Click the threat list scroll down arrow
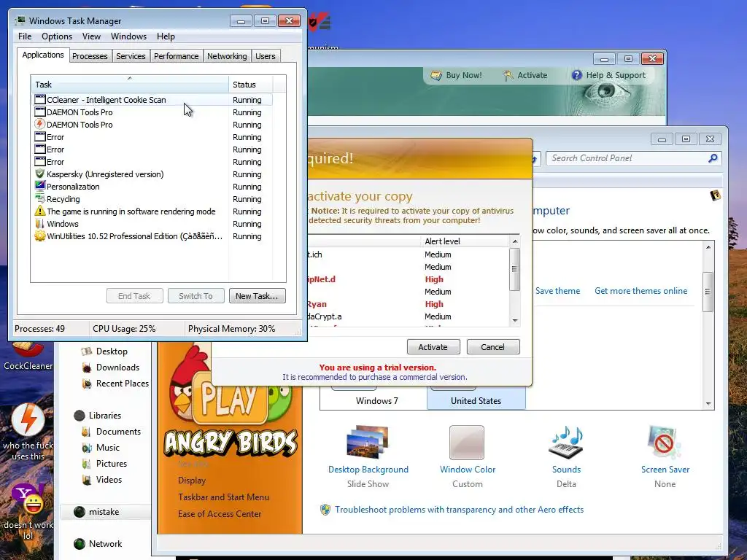The width and height of the screenshot is (747, 560). click(x=514, y=321)
